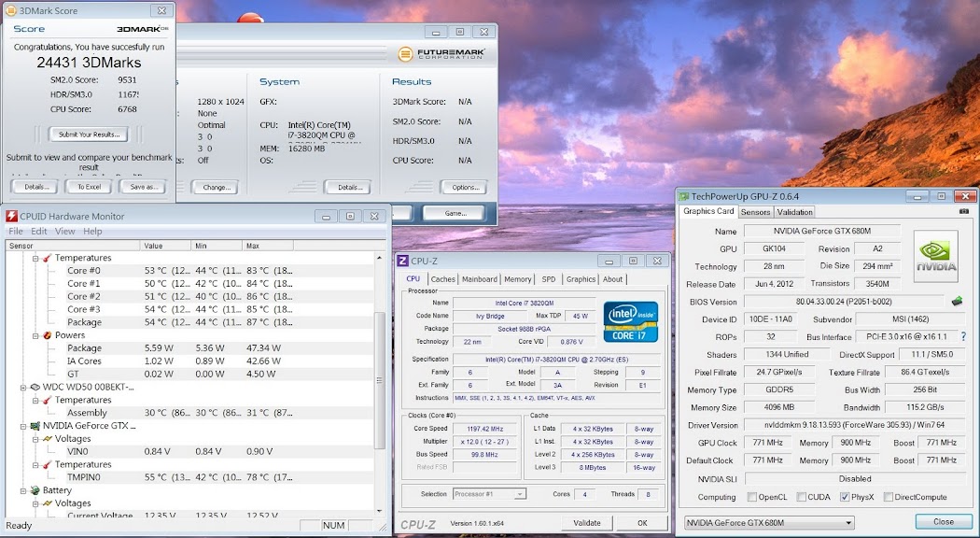Open the Processor #1 selection dropdown

coord(519,494)
